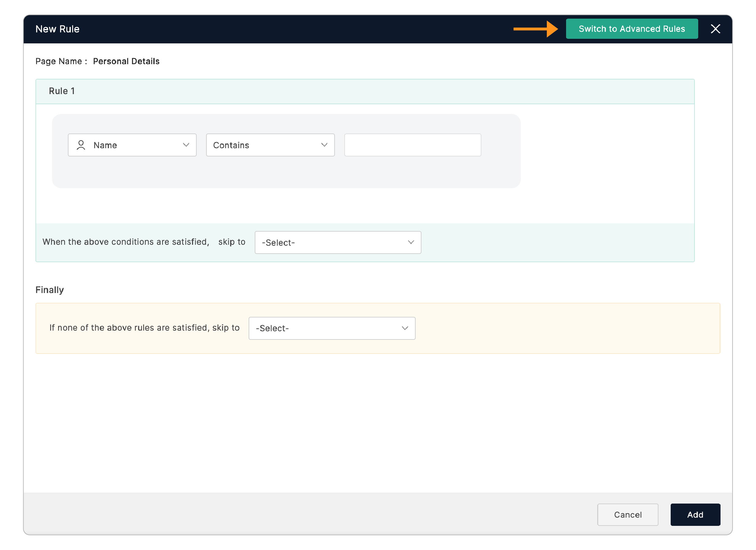Click the person icon in Name field
This screenshot has width=756, height=550.
(x=81, y=145)
